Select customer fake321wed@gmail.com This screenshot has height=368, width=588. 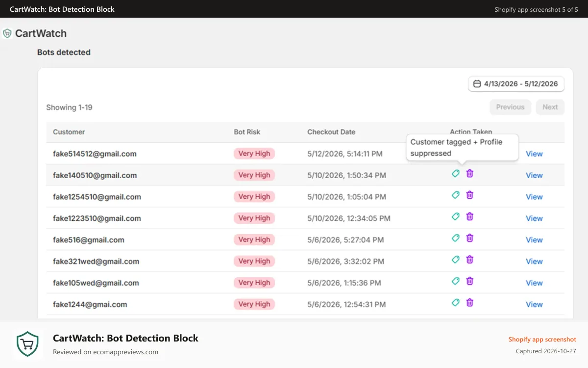[96, 262]
